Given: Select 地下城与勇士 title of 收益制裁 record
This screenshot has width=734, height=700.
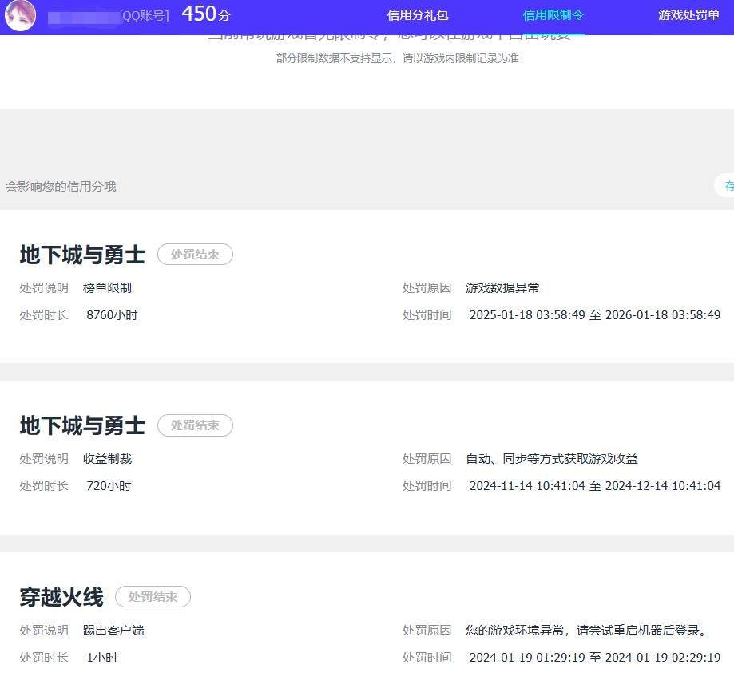Looking at the screenshot, I should tap(82, 425).
